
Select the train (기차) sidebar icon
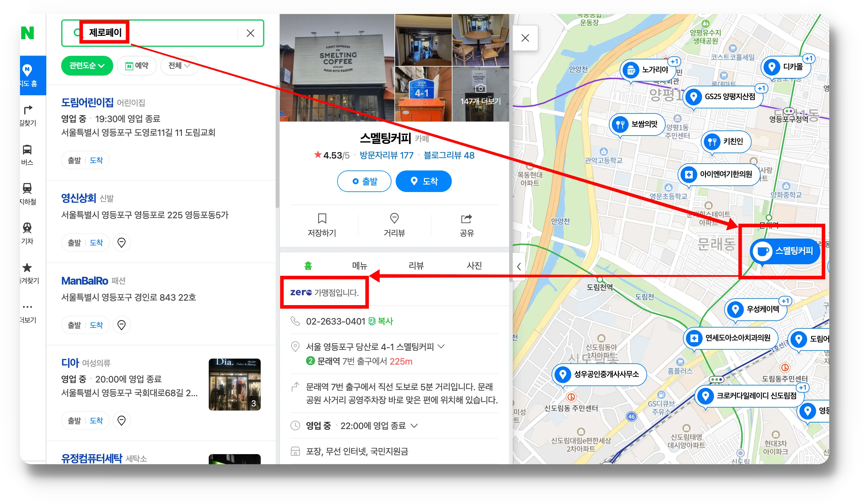[x=27, y=233]
